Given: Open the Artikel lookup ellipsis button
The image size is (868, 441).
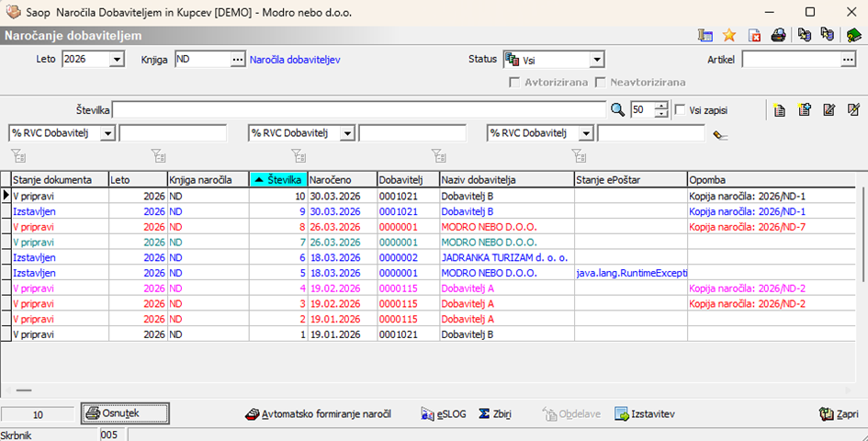Looking at the screenshot, I should click(848, 60).
